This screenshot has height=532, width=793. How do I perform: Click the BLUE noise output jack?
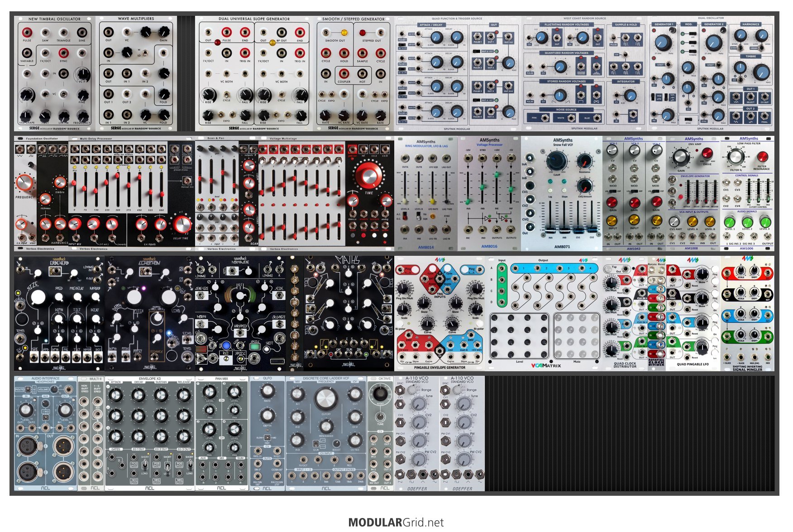click(597, 118)
